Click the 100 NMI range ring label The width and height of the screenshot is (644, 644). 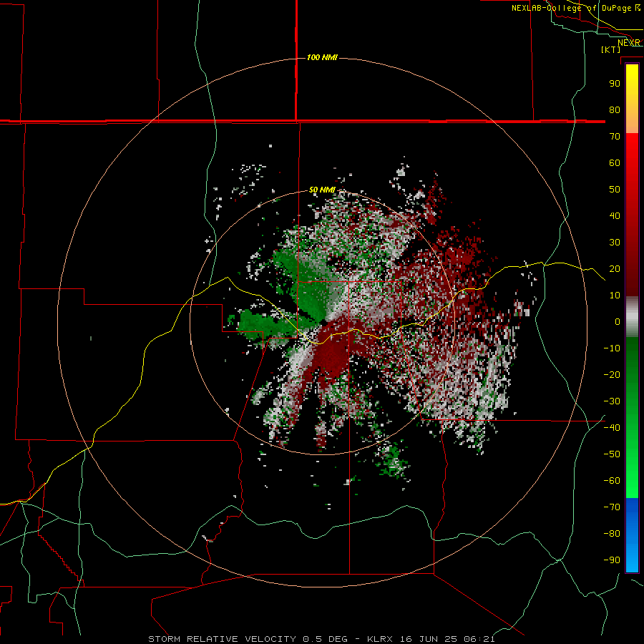322,57
